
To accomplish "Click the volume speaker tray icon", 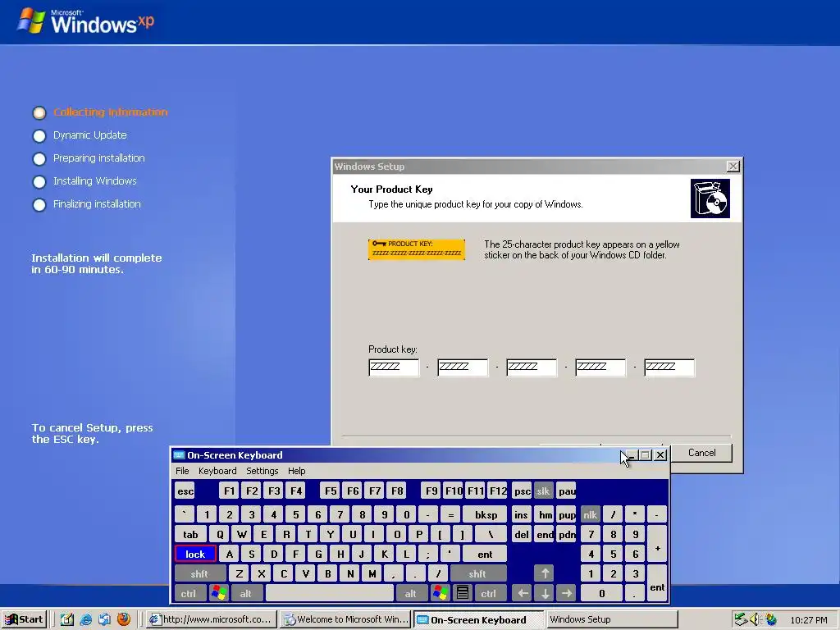I will point(756,619).
